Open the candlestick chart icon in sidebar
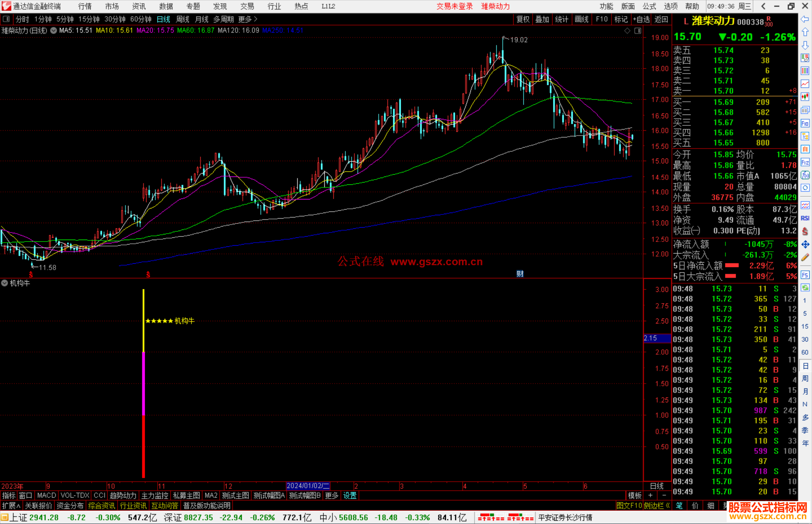The height and width of the screenshot is (524, 812). coord(805,97)
